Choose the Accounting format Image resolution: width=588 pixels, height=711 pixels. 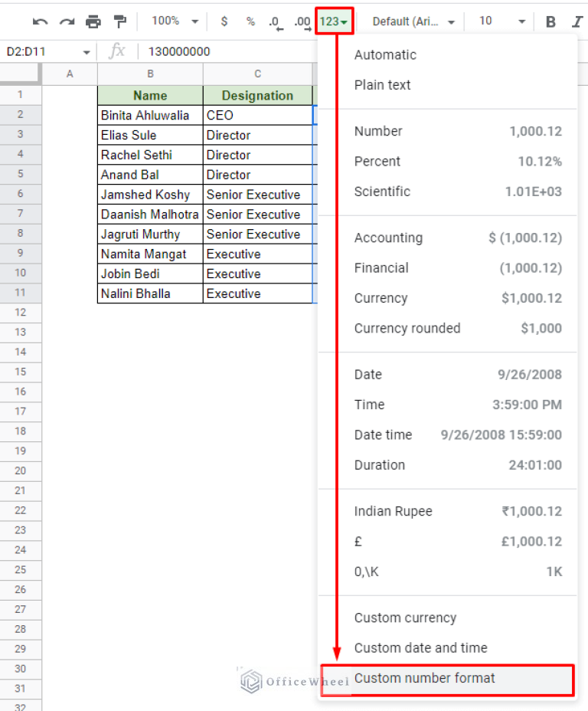[448, 238]
